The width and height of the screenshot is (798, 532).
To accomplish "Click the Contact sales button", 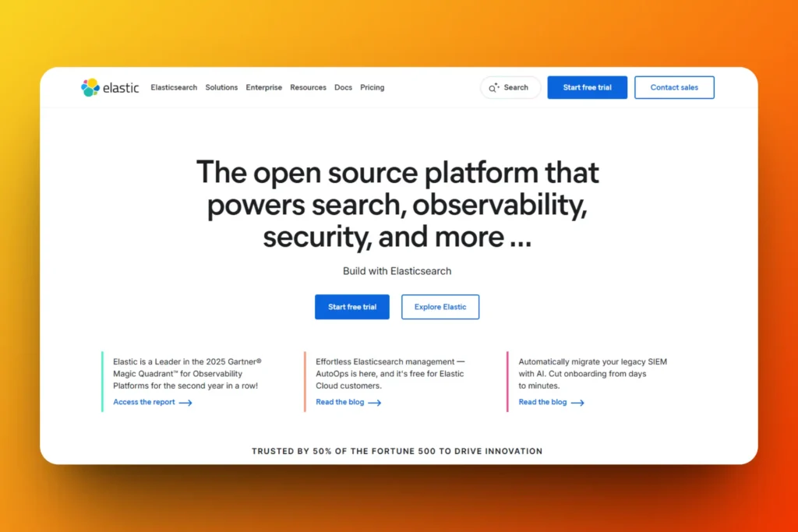I will click(674, 87).
